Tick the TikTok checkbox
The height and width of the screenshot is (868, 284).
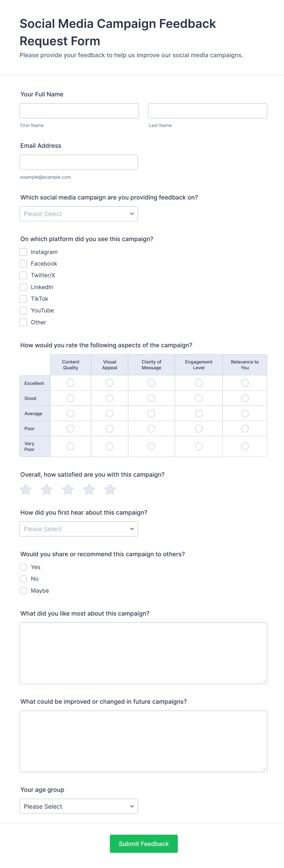[23, 299]
